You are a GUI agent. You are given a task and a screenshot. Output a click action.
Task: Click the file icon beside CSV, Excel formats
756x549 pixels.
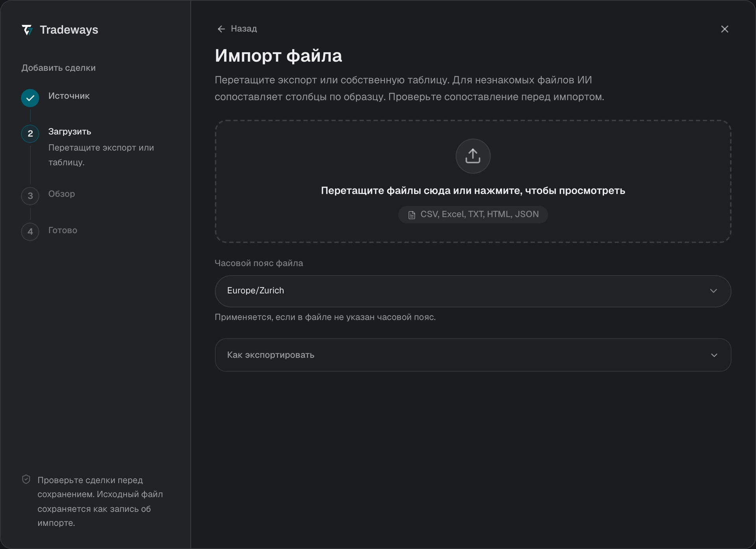click(411, 215)
